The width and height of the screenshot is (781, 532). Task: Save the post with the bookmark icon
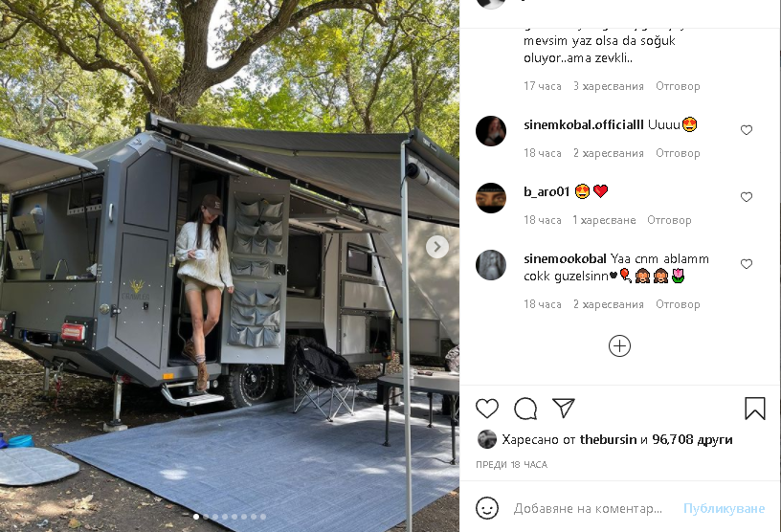tap(754, 408)
